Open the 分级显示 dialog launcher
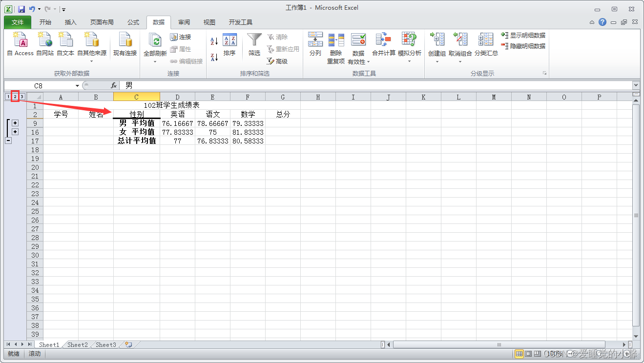Image resolution: width=644 pixels, height=363 pixels. point(544,74)
